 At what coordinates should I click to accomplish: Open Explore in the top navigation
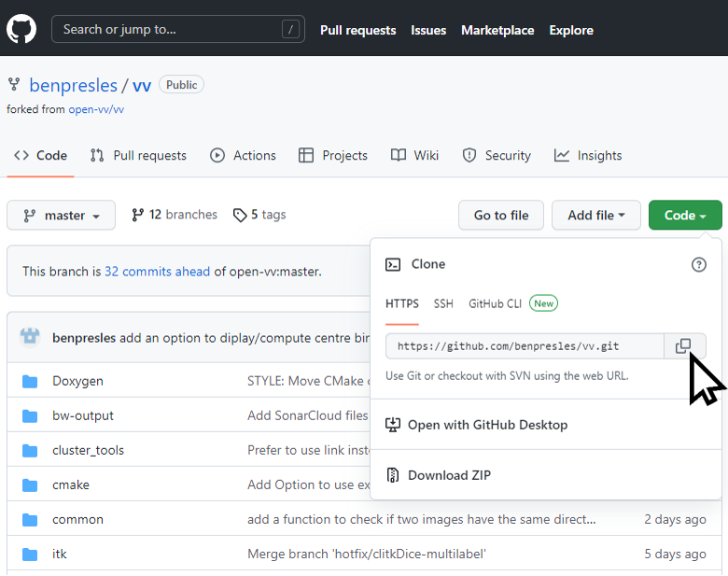click(571, 30)
